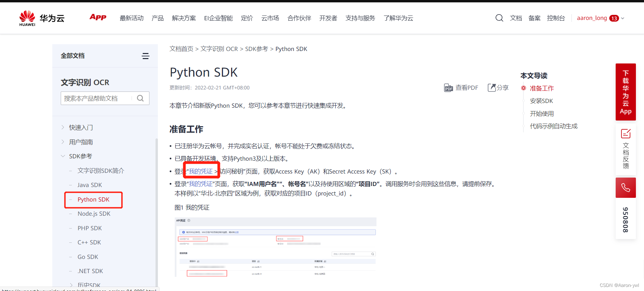This screenshot has width=644, height=291.
Task: Click the 备案 link in the header
Action: point(534,18)
